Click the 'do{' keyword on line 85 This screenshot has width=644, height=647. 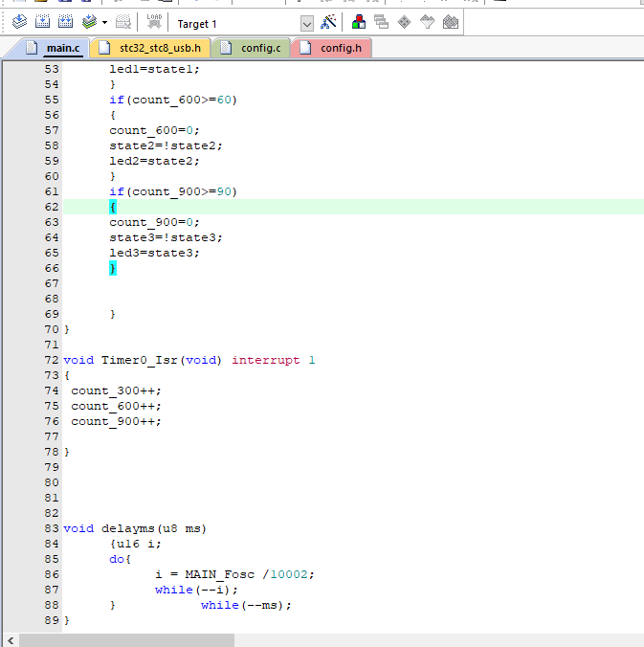pos(120,559)
